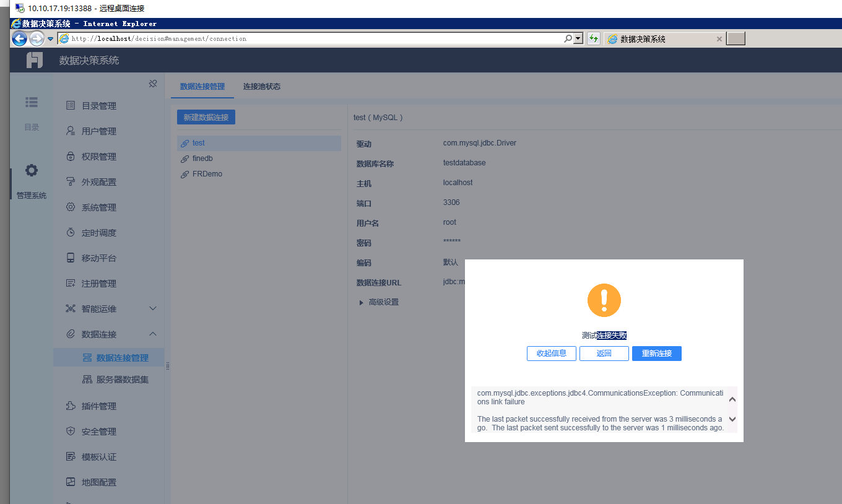
Task: Open a new blank browser tab
Action: [x=736, y=38]
